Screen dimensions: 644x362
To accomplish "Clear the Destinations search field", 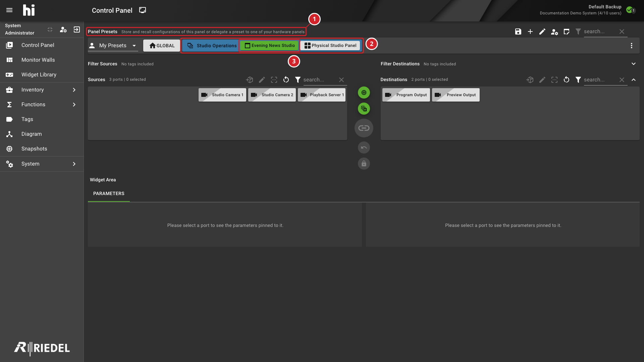I will (622, 80).
